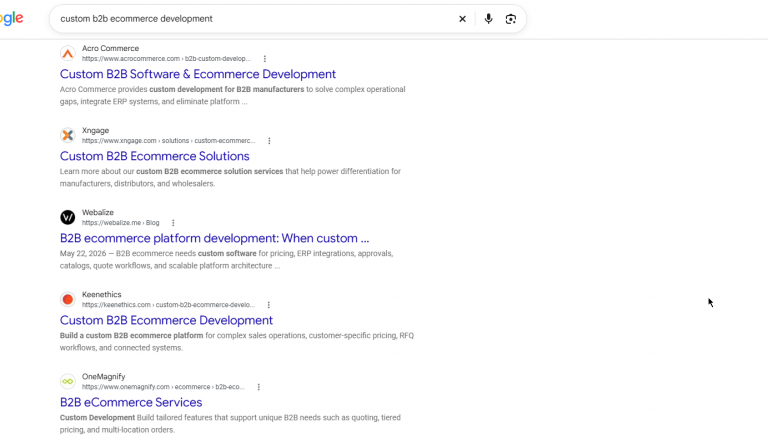The width and height of the screenshot is (768, 448).
Task: Click the OneMagnify site name
Action: [x=103, y=377]
